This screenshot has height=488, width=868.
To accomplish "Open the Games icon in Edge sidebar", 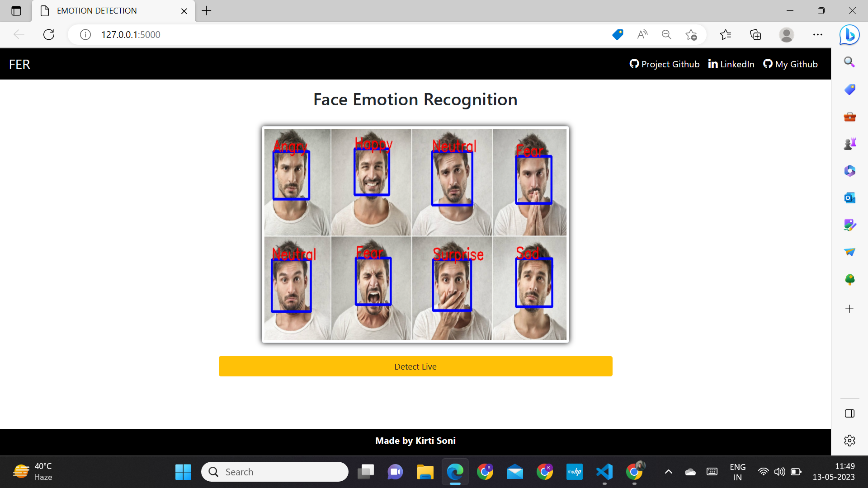I will click(849, 143).
